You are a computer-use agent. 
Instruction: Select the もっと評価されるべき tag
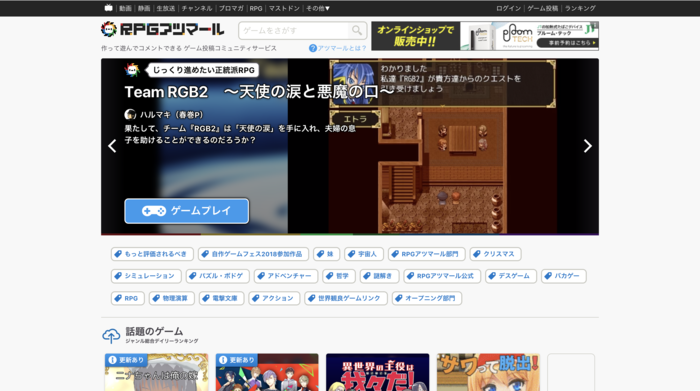(x=152, y=254)
